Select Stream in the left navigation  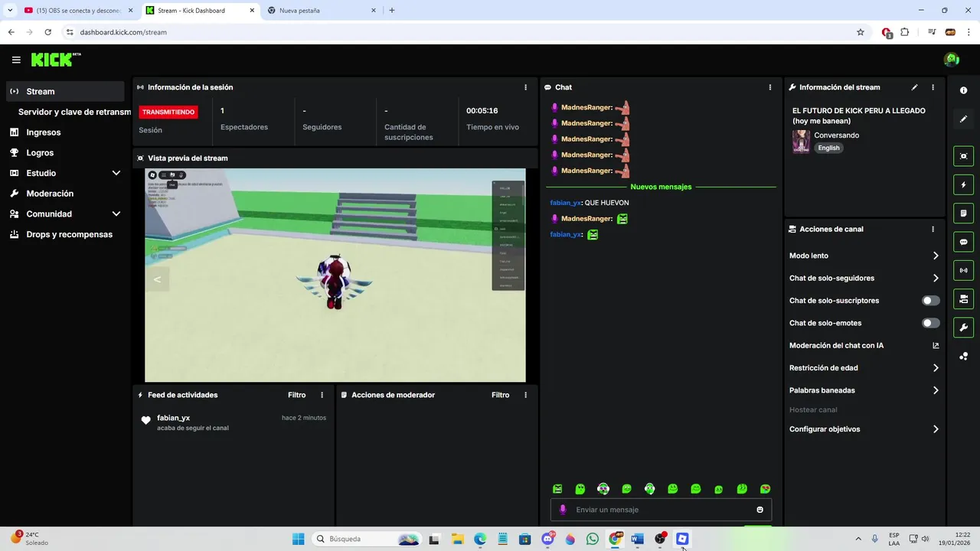point(65,91)
